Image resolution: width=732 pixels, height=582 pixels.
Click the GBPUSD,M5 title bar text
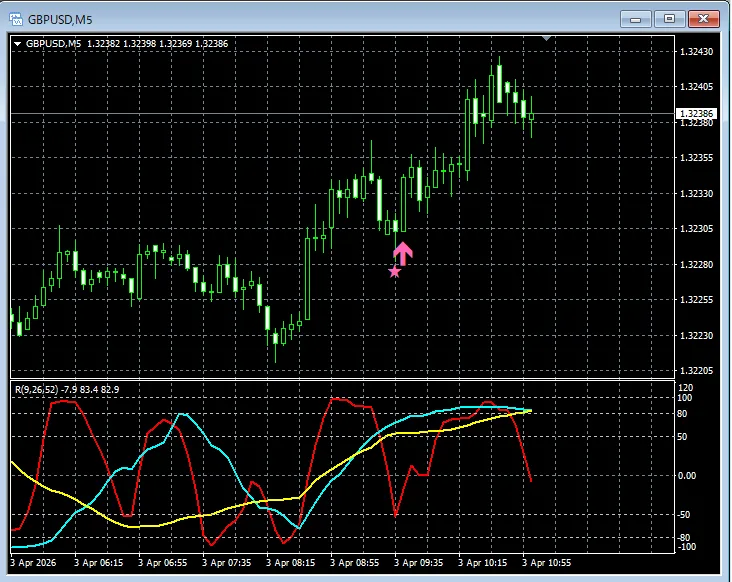pos(60,20)
